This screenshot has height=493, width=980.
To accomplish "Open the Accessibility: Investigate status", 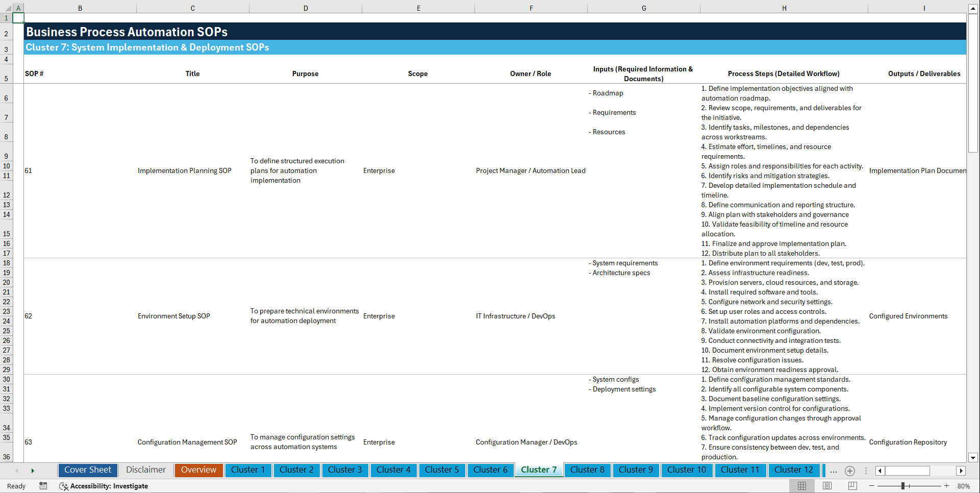I will click(104, 486).
